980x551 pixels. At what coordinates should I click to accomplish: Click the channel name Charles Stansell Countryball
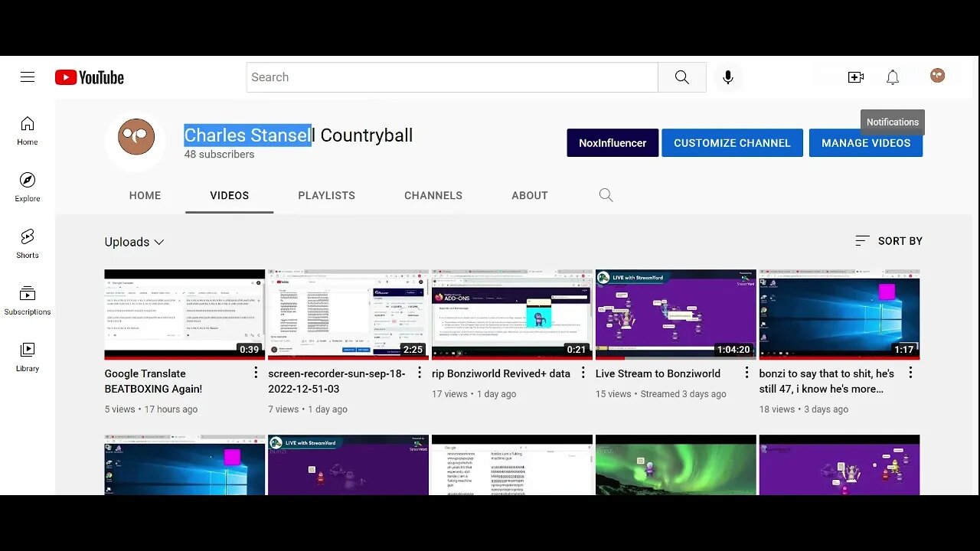(x=299, y=135)
